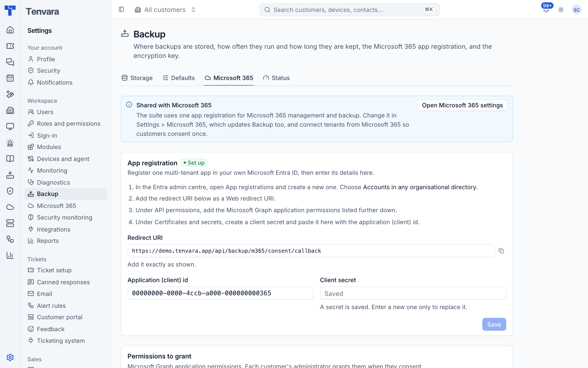This screenshot has height=368, width=588.
Task: Open the ticket icon in the icon rail
Action: coord(10,46)
